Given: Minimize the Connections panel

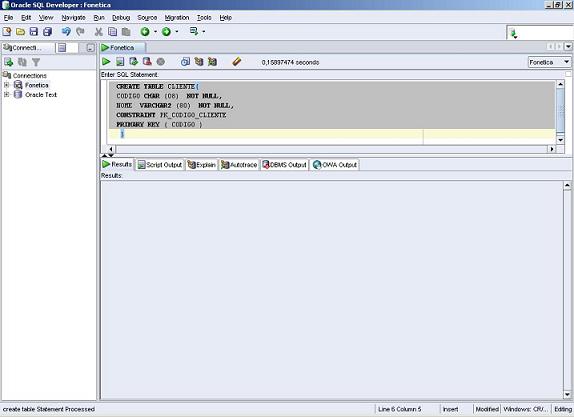Looking at the screenshot, I should click(90, 48).
